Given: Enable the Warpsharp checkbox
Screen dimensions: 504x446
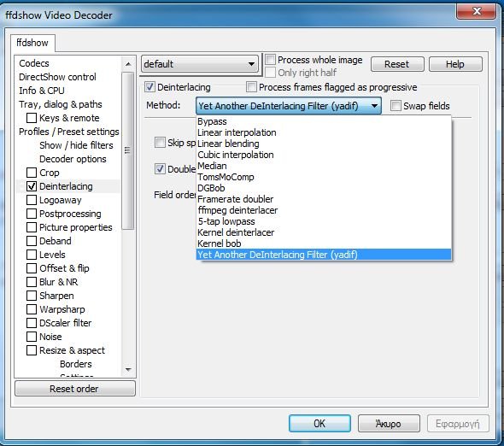Looking at the screenshot, I should (x=32, y=309).
